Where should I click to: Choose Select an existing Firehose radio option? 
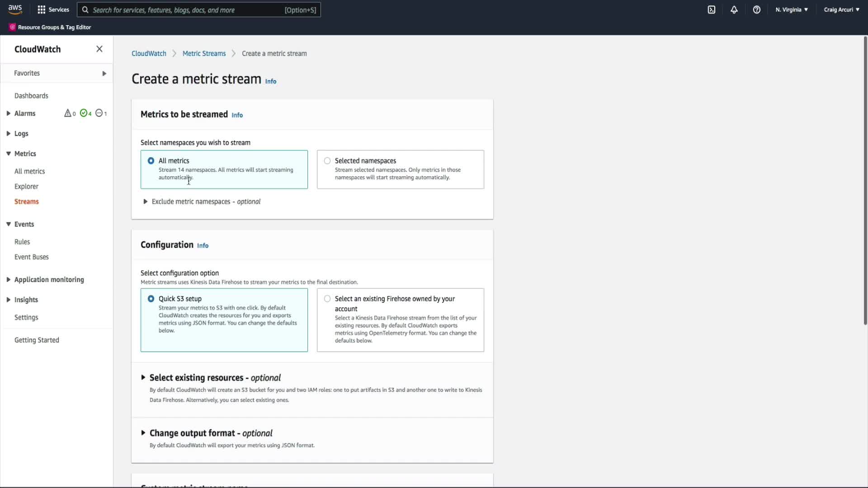pos(327,299)
